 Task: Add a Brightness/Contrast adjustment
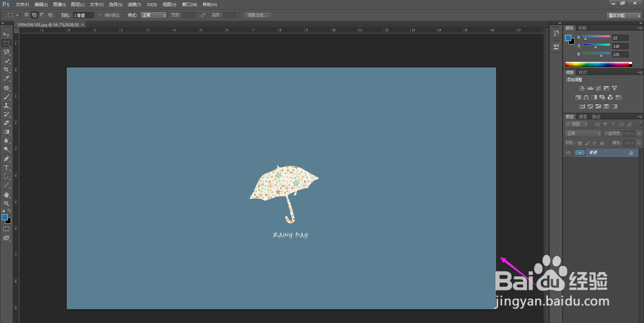(x=582, y=88)
